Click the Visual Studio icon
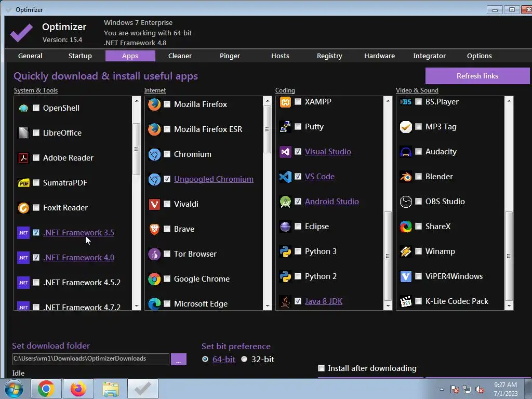This screenshot has height=399, width=532. coord(285,152)
